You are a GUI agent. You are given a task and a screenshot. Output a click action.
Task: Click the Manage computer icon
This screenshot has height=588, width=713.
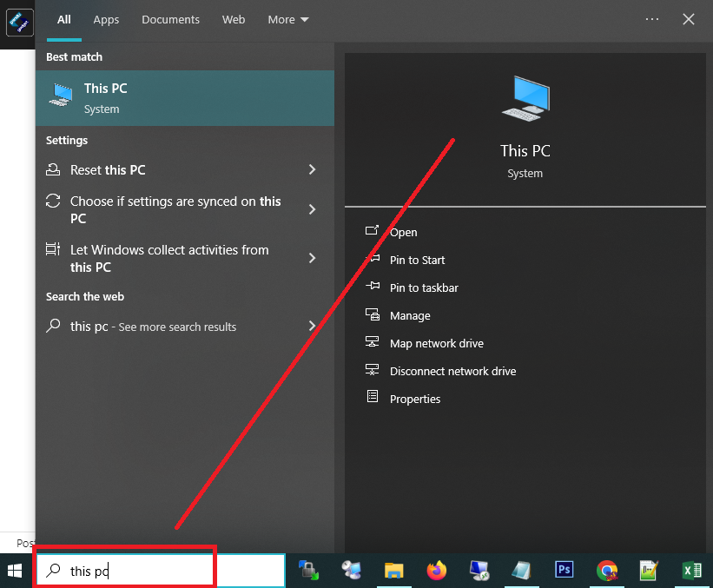pos(373,314)
